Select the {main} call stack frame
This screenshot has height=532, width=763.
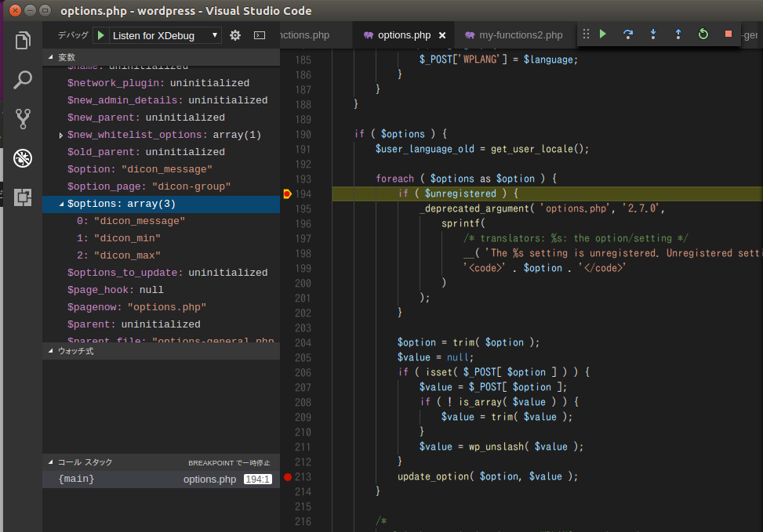tap(77, 479)
